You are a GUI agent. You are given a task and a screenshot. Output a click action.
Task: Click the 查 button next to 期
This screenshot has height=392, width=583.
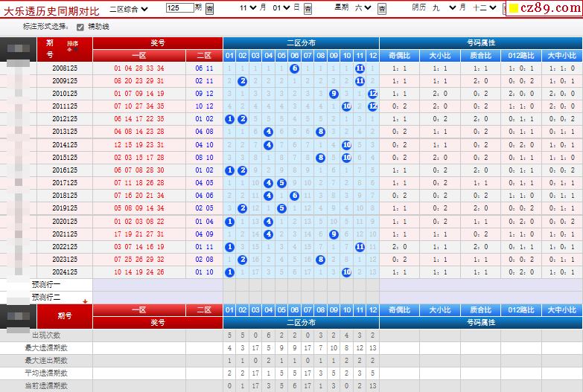[x=209, y=9]
